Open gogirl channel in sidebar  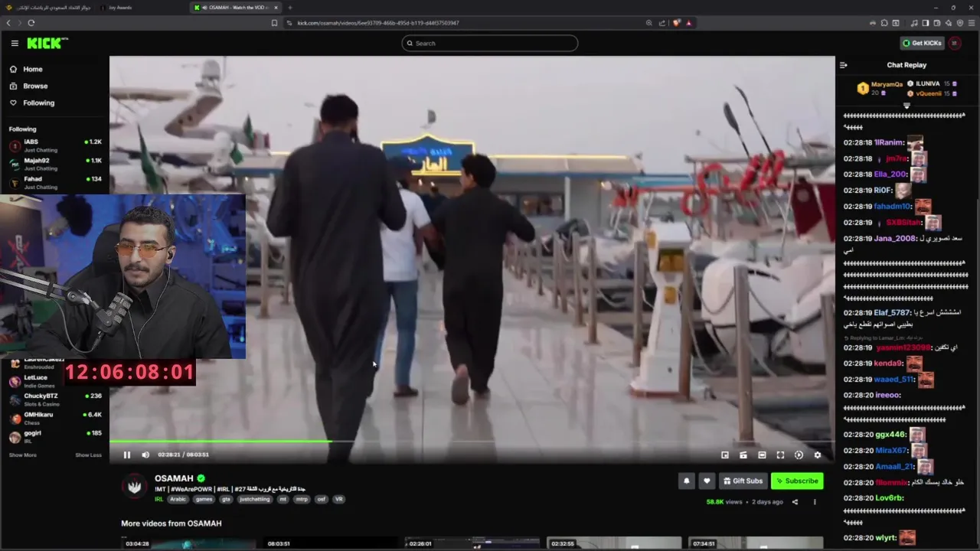55,436
